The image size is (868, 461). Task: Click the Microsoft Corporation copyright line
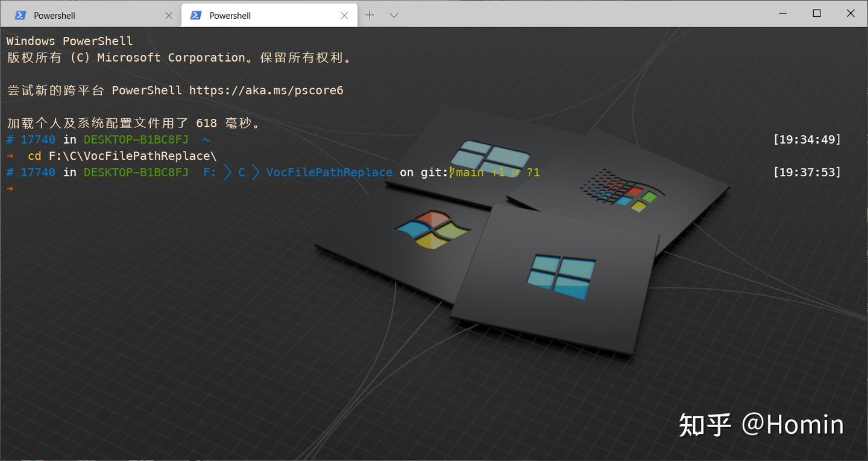pyautogui.click(x=180, y=57)
